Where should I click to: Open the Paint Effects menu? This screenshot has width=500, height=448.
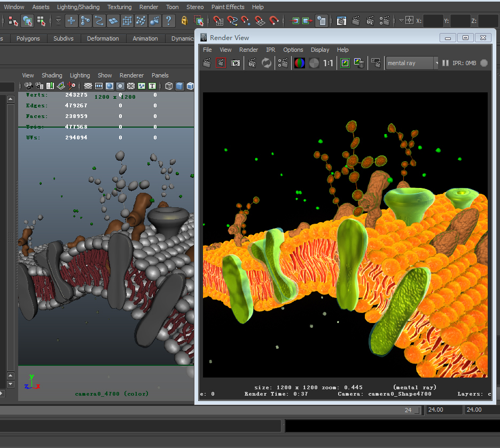[228, 7]
